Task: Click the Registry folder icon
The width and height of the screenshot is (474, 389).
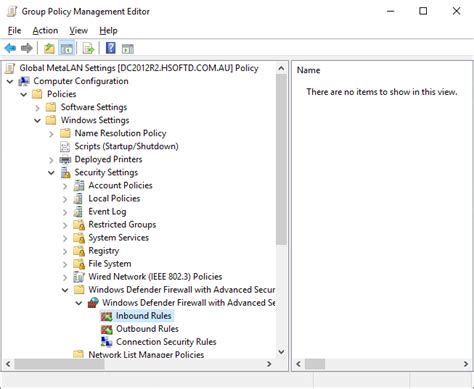Action: (79, 251)
